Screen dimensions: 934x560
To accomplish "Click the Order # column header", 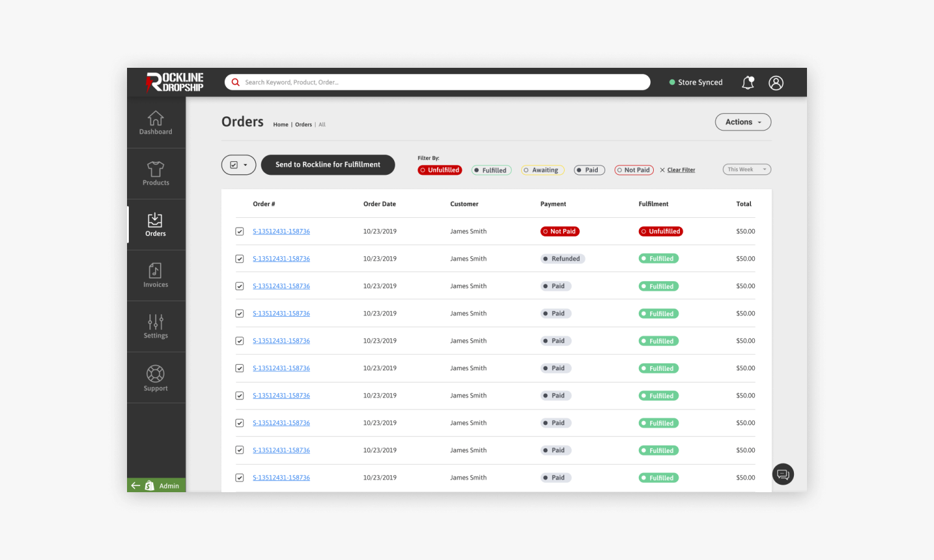I will click(264, 204).
